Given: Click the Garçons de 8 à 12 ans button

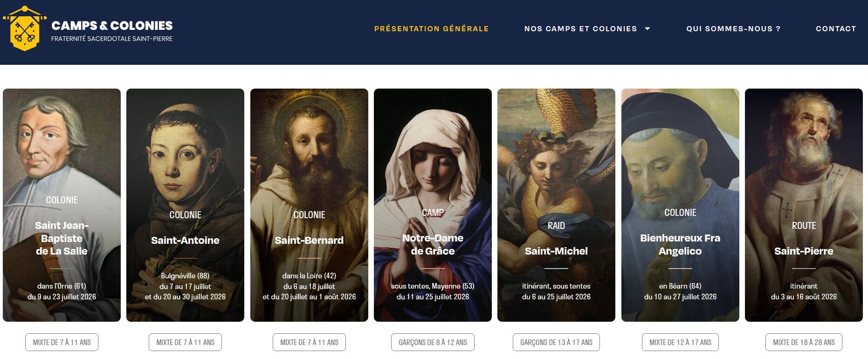Looking at the screenshot, I should pos(433,342).
